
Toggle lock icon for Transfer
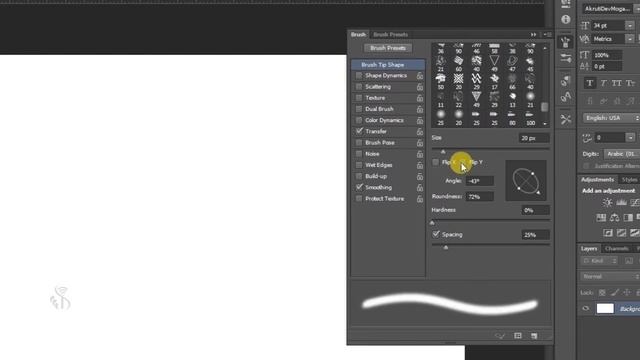click(x=420, y=131)
